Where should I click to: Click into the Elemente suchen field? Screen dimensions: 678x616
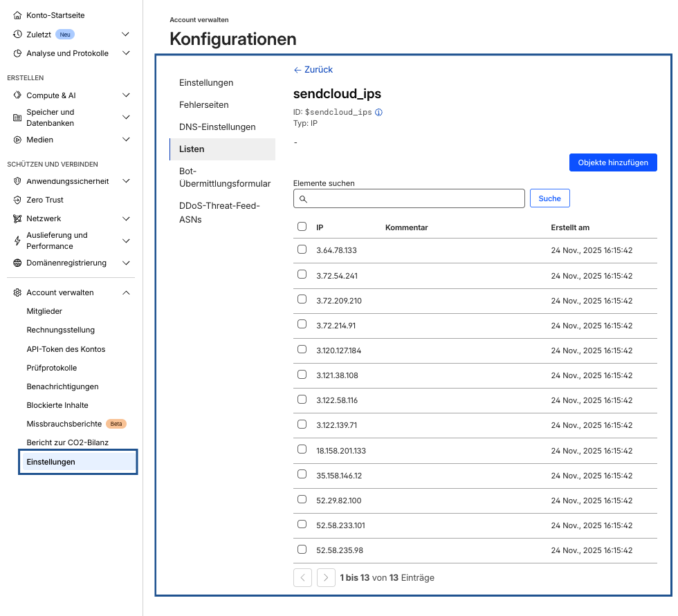(x=409, y=198)
